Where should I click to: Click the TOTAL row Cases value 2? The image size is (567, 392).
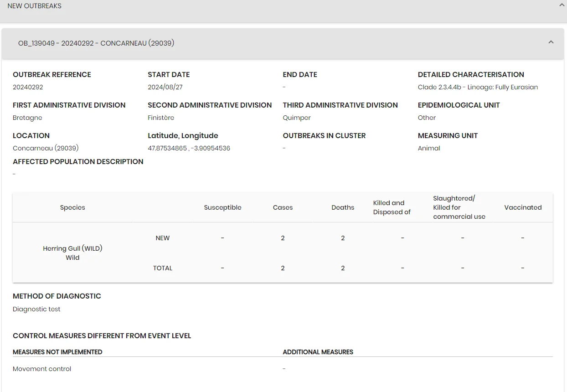(x=283, y=268)
